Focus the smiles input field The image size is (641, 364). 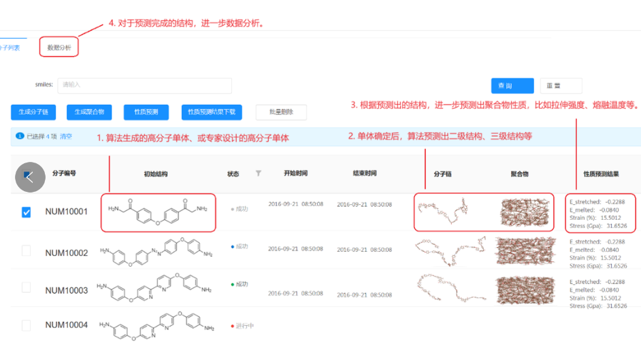[144, 85]
